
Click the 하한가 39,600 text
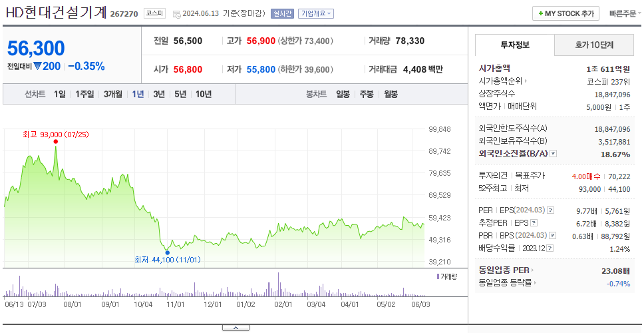click(305, 69)
